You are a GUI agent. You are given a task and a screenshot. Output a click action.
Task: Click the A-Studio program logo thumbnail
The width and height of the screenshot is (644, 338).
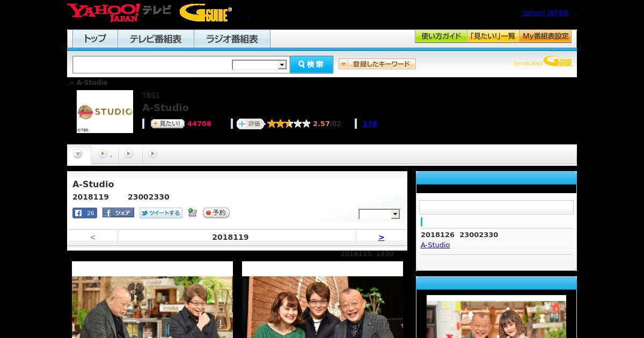[105, 112]
